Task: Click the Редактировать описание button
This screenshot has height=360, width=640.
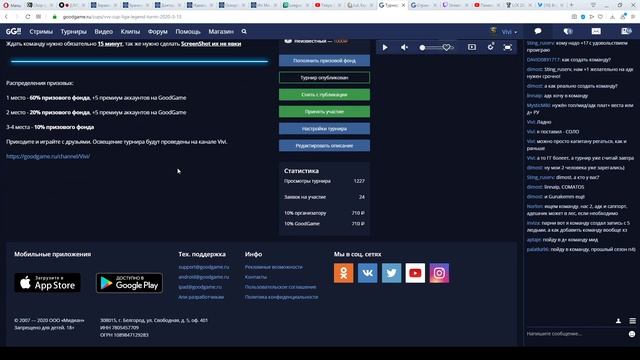Action: click(x=324, y=146)
